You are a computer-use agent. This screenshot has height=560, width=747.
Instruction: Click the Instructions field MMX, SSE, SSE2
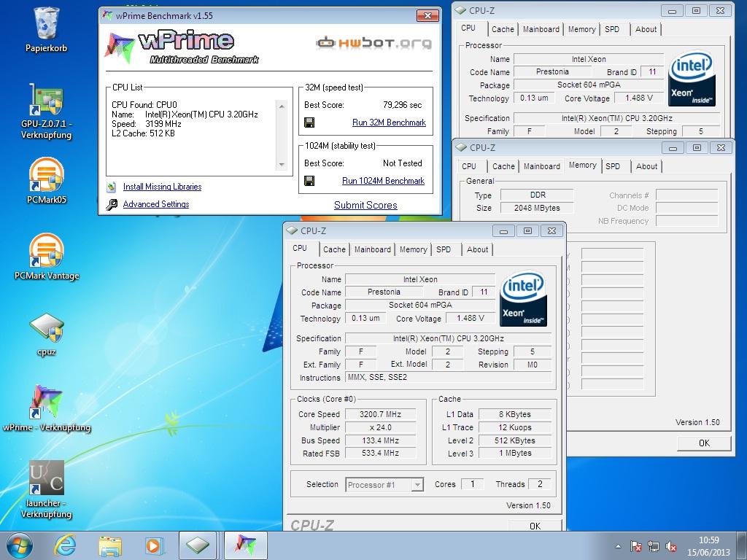(449, 377)
